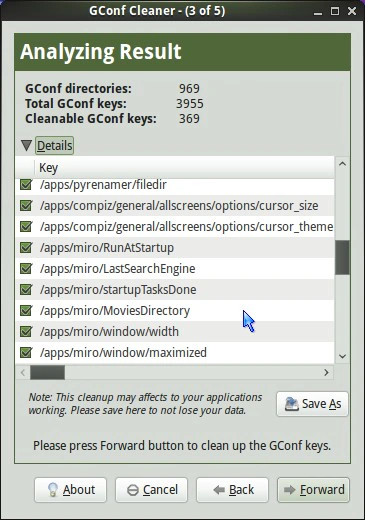Click the Cancel no-entry icon
This screenshot has height=520, width=365.
[x=133, y=490]
